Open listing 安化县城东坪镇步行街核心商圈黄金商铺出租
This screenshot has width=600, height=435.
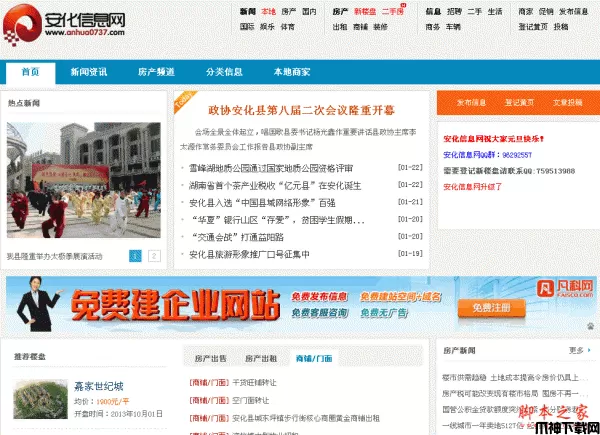[x=306, y=418]
